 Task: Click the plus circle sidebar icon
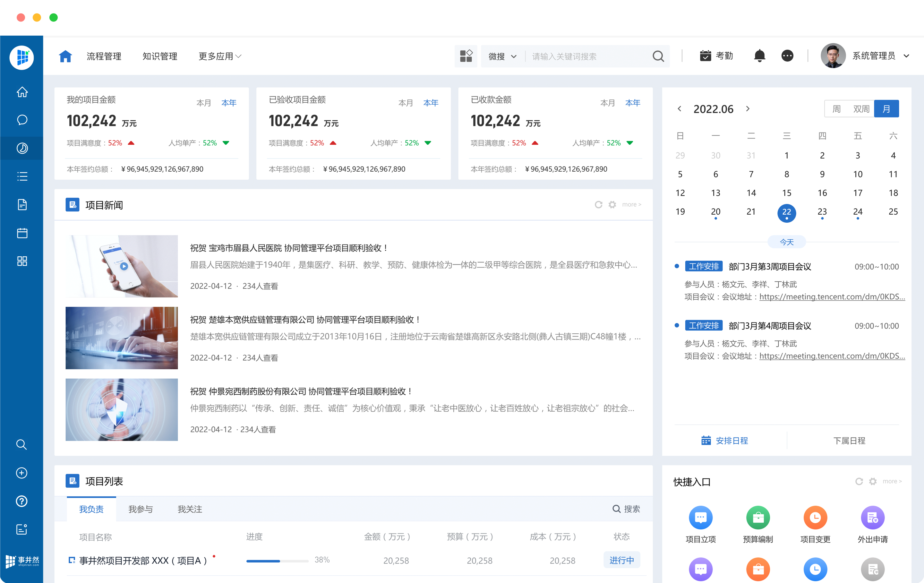[22, 473]
